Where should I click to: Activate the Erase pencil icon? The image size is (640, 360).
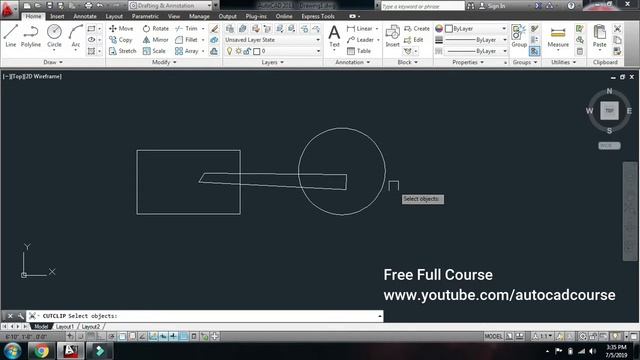point(214,29)
